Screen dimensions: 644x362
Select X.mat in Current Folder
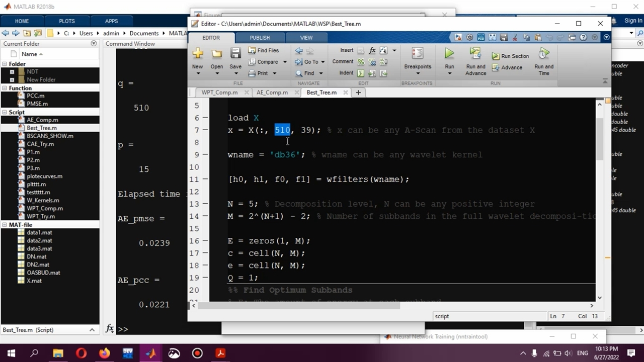[34, 281]
